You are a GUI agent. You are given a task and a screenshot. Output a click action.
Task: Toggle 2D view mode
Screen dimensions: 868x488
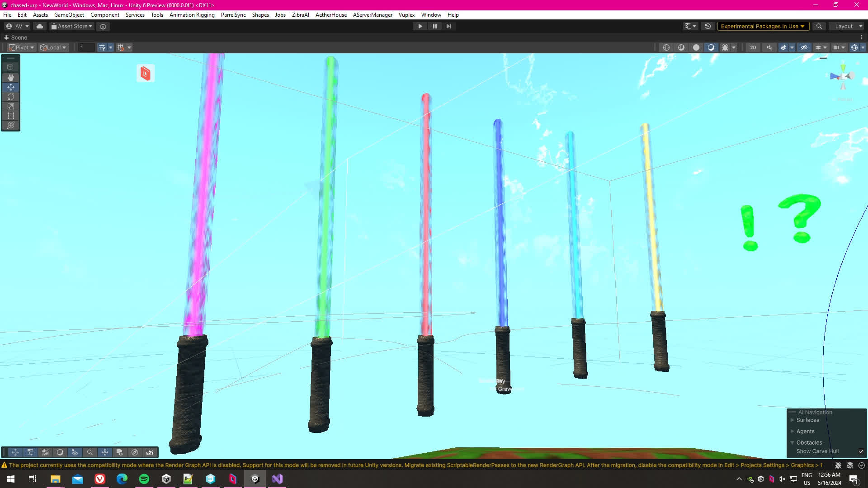coord(753,47)
